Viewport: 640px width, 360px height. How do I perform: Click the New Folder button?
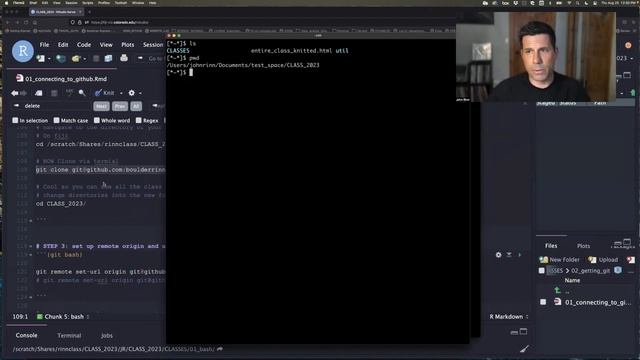(x=559, y=260)
